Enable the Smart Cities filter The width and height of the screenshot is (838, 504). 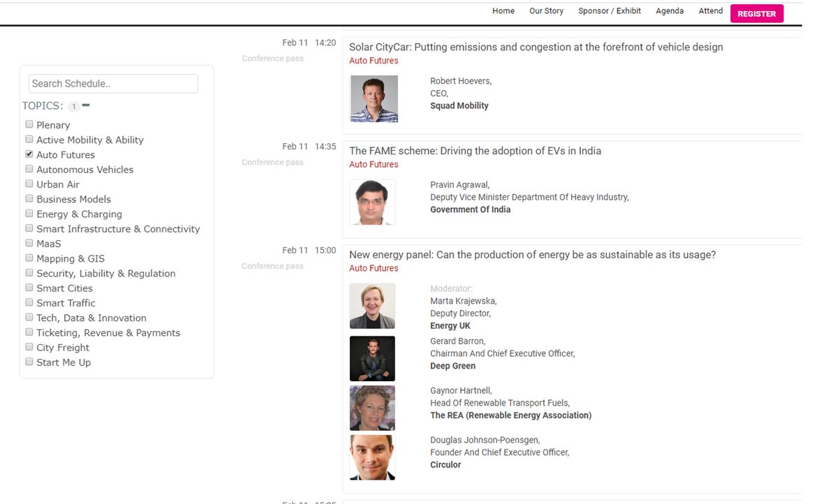29,287
